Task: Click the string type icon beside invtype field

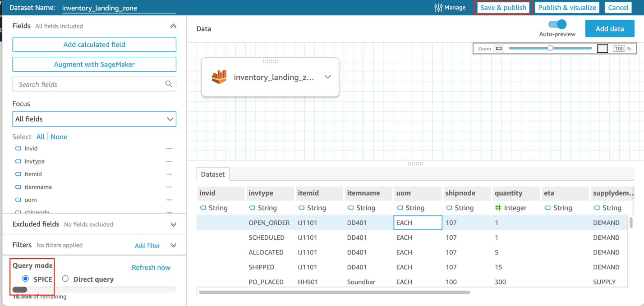Action: (18, 161)
